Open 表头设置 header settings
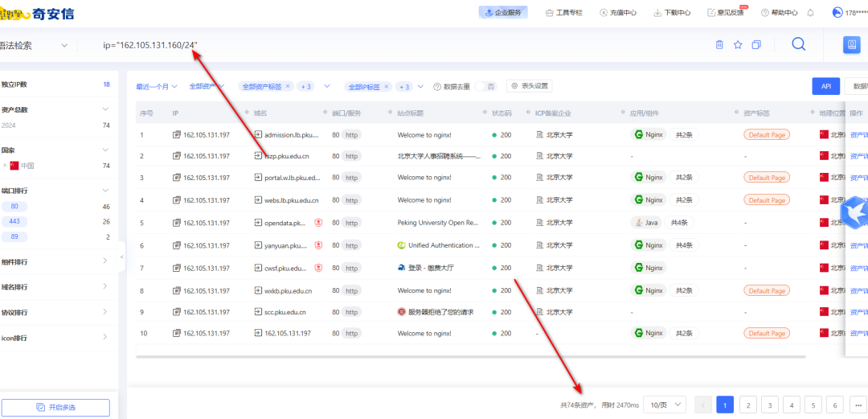The width and height of the screenshot is (868, 419). coord(529,86)
